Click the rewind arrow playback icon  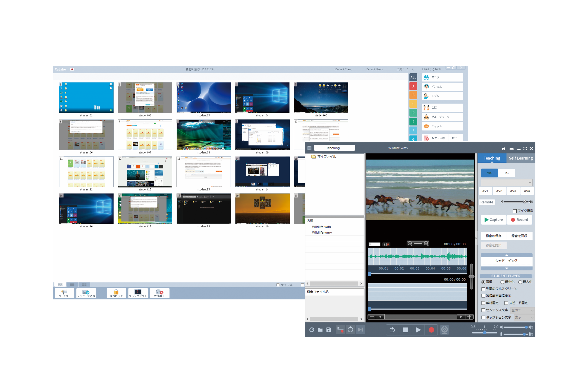click(392, 330)
